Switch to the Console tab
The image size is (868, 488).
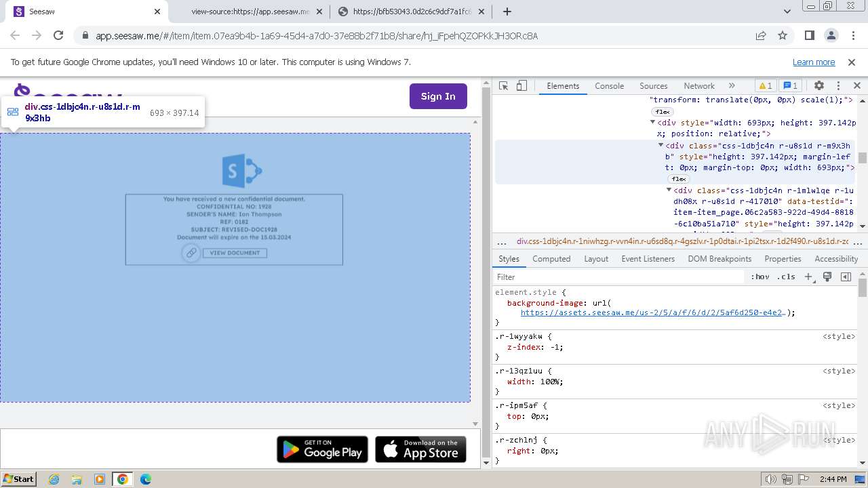coord(609,86)
